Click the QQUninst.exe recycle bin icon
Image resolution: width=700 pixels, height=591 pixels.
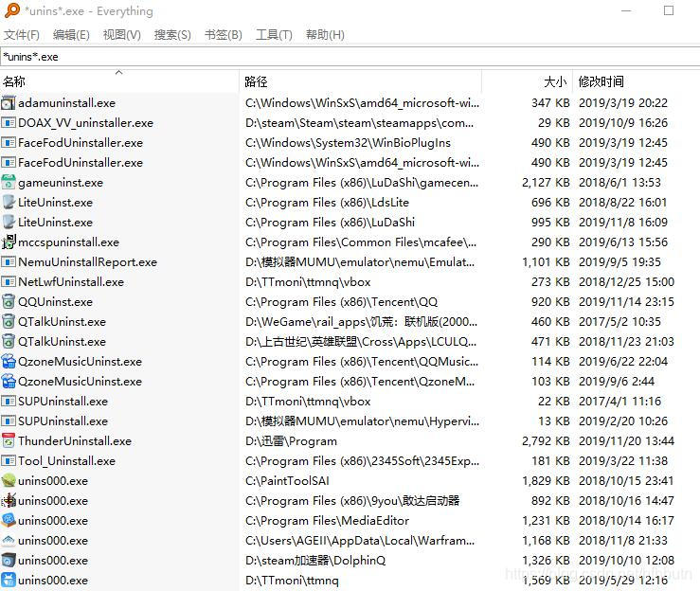[8, 302]
